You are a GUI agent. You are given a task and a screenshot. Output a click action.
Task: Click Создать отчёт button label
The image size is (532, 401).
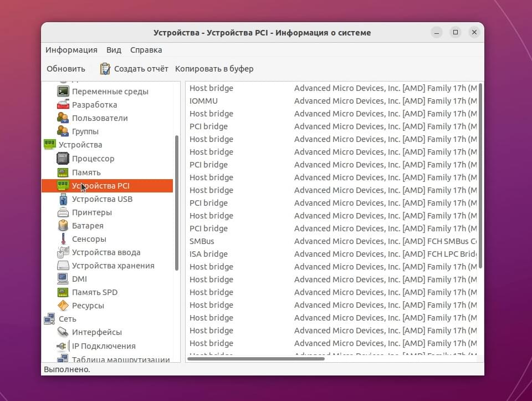[141, 69]
